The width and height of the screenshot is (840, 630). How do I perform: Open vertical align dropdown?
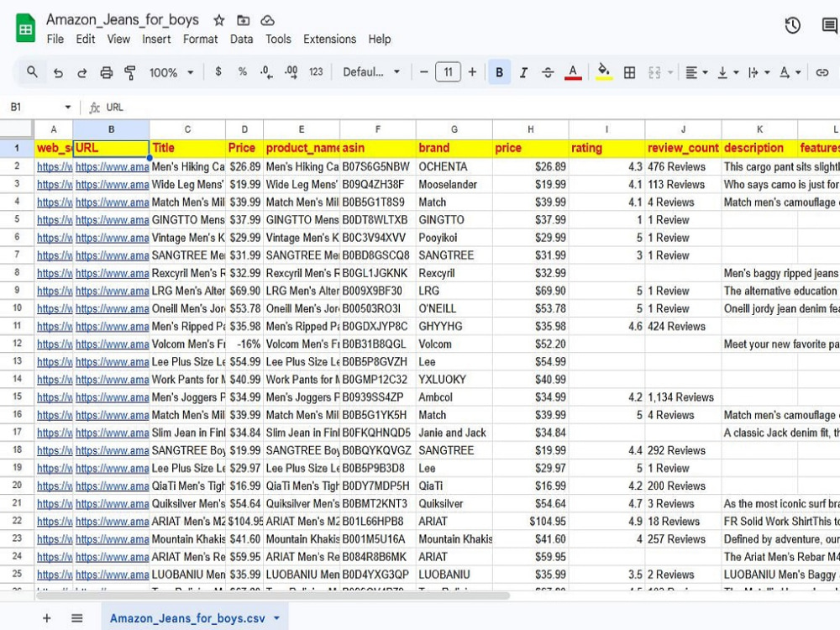pyautogui.click(x=727, y=72)
